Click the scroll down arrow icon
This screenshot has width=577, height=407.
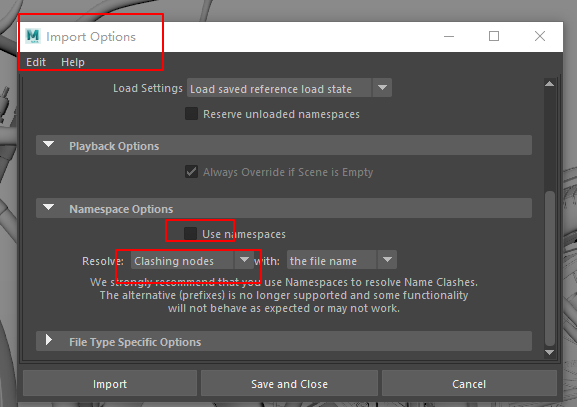pos(549,353)
